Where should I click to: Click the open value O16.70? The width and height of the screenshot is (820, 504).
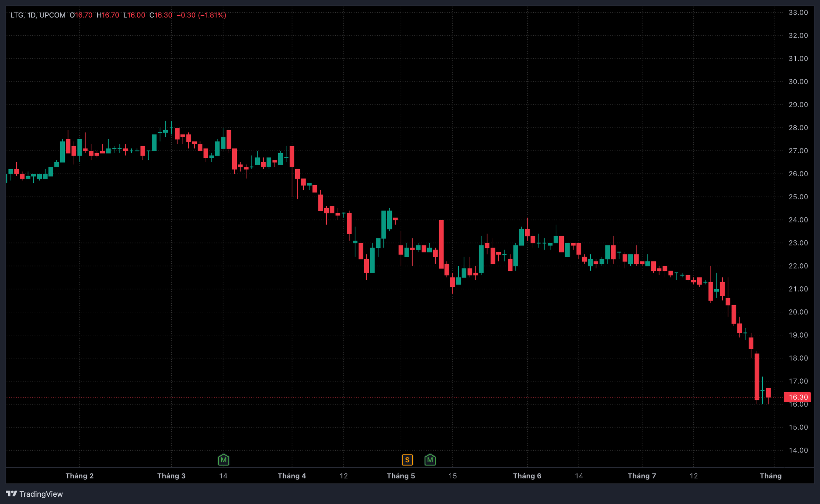pos(81,15)
